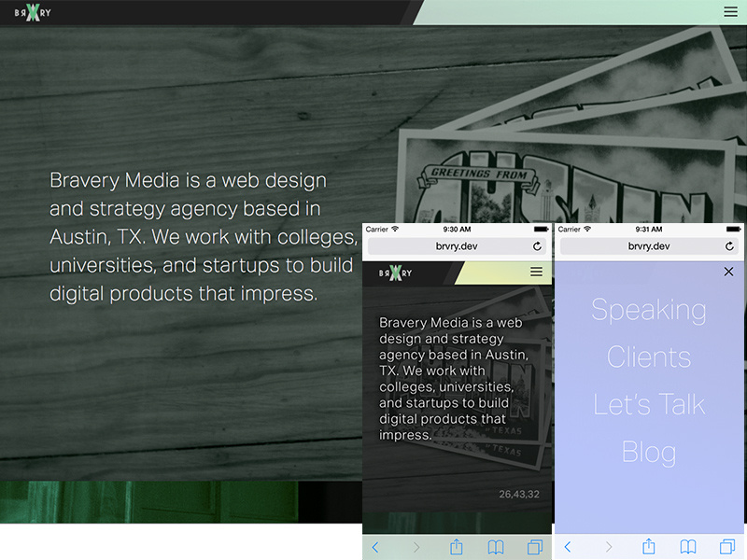Click the green door image below the hero
Image resolution: width=747 pixels, height=560 pixels.
point(148,502)
